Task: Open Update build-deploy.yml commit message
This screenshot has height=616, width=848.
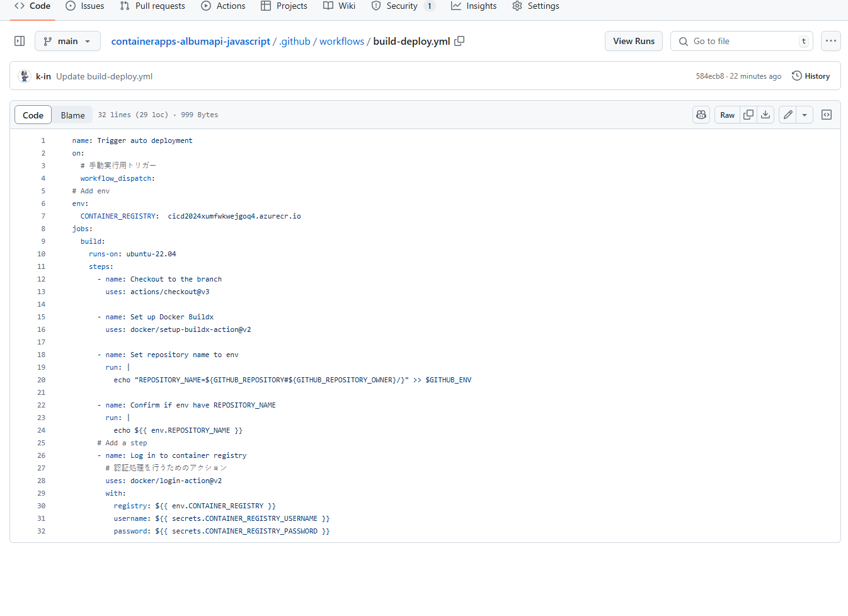Action: pyautogui.click(x=105, y=76)
